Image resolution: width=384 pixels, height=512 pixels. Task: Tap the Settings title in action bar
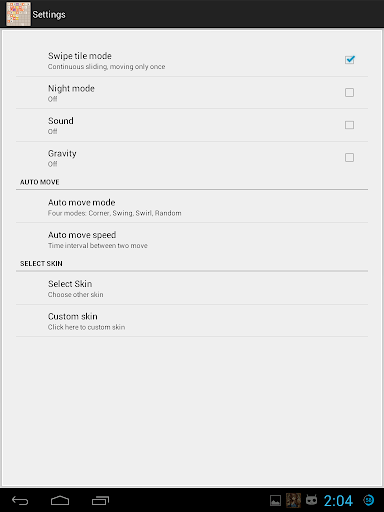click(49, 15)
